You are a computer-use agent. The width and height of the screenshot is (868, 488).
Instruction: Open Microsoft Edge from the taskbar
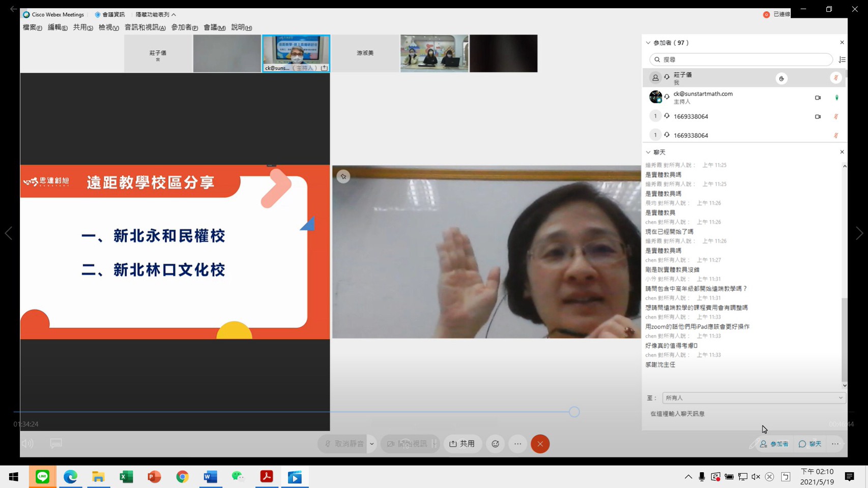coord(70,477)
